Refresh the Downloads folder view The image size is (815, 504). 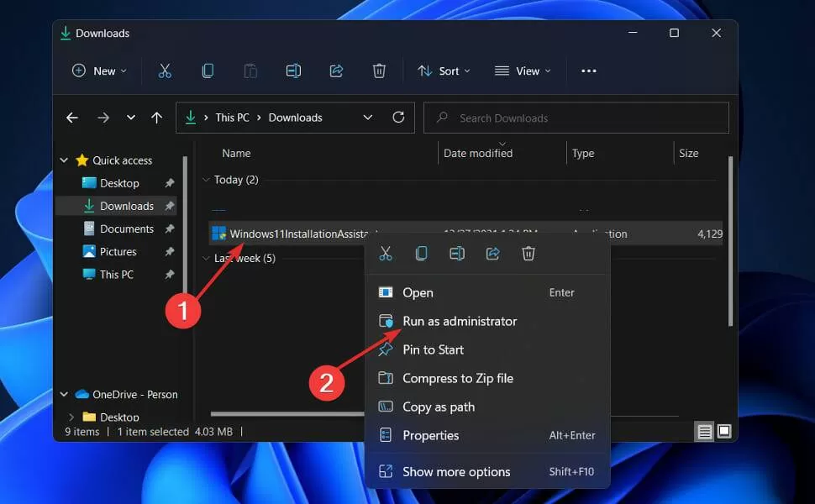(x=398, y=118)
